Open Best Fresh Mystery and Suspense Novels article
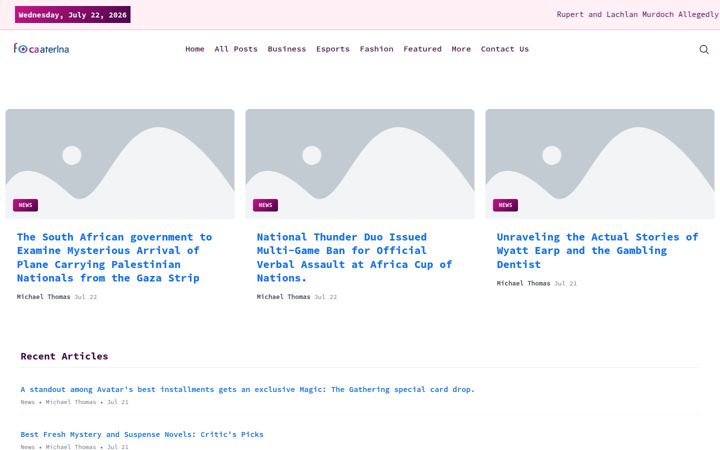Screen dimensions: 720x450 [x=142, y=434]
